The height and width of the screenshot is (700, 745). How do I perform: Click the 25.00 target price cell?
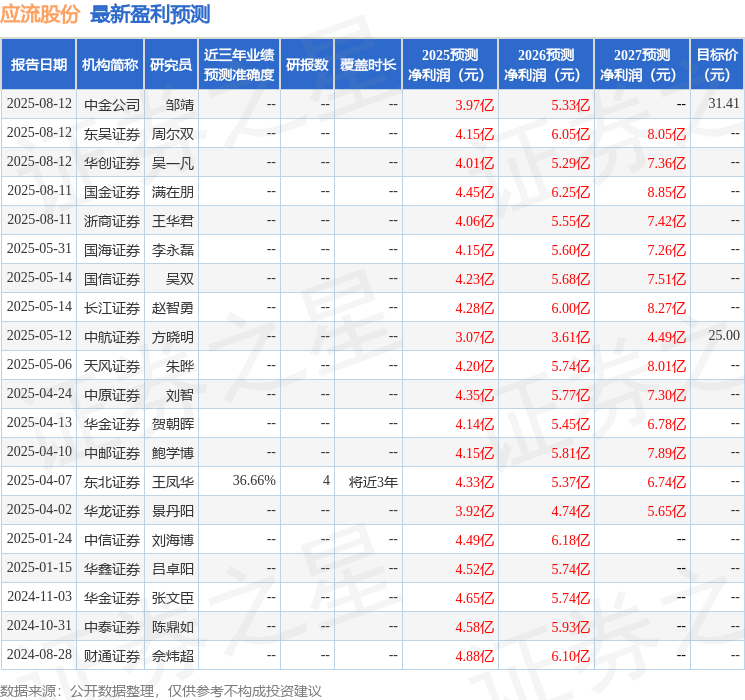click(x=724, y=336)
